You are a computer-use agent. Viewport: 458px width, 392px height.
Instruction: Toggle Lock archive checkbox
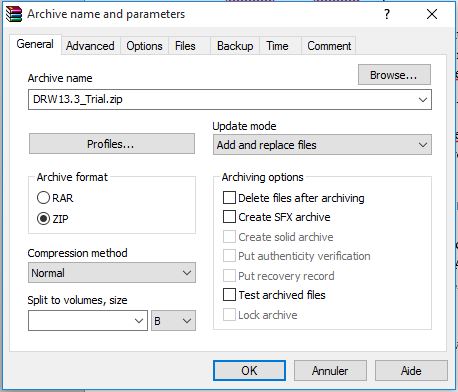(x=229, y=315)
